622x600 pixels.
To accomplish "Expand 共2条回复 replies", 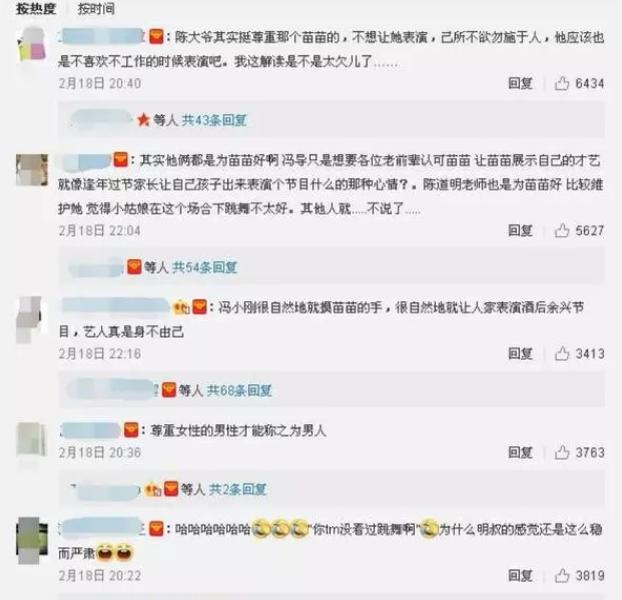I will (x=237, y=489).
